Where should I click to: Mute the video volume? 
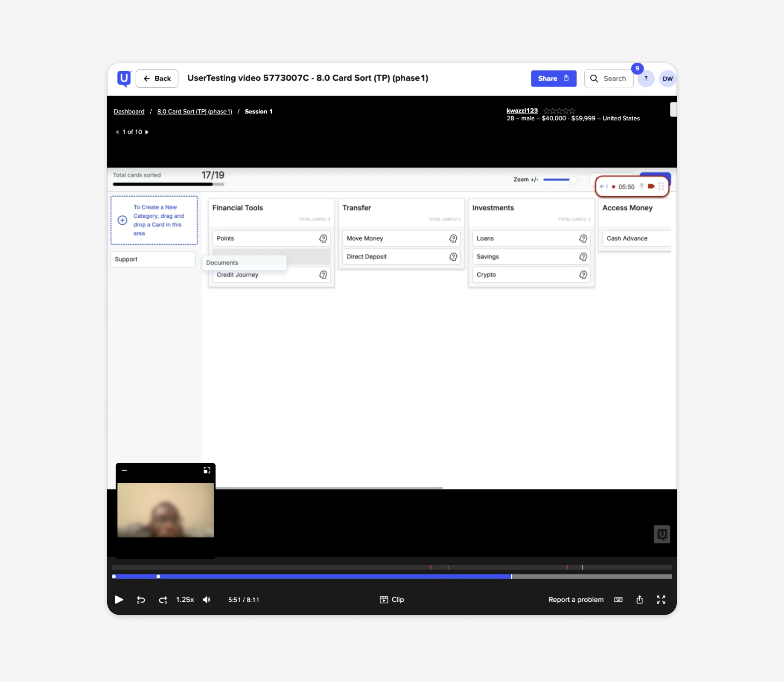click(207, 600)
